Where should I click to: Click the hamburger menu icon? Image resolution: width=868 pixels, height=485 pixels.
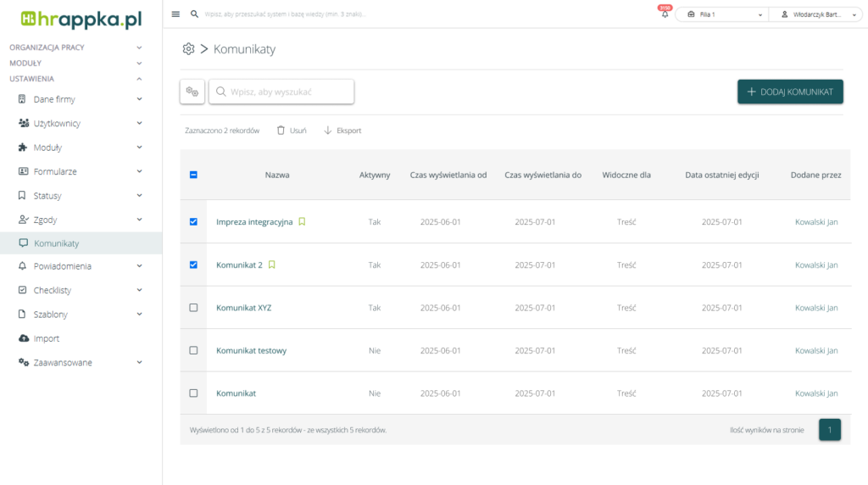tap(175, 14)
